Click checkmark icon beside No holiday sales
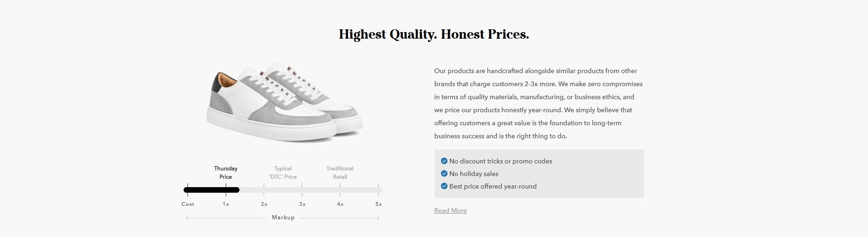Screen dimensions: 868x237 click(x=444, y=174)
